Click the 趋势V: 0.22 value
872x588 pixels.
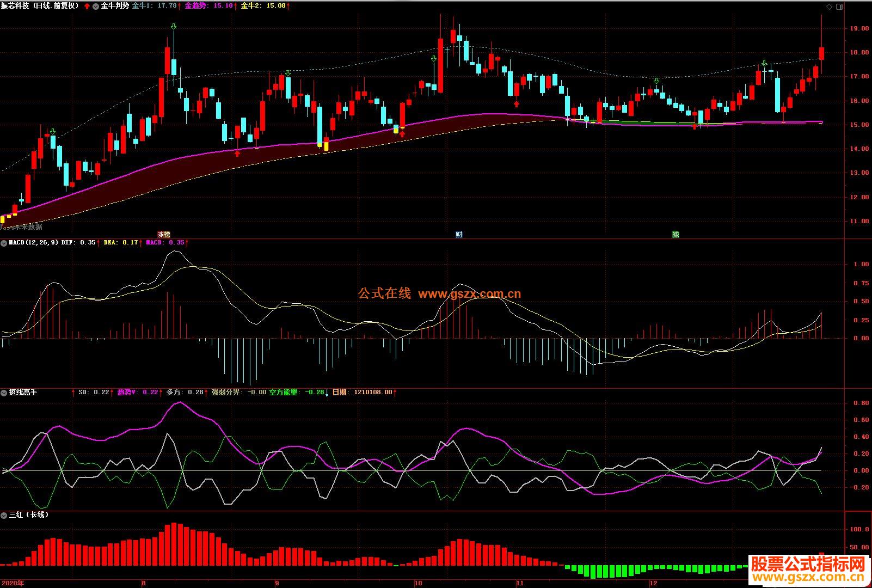pyautogui.click(x=138, y=392)
